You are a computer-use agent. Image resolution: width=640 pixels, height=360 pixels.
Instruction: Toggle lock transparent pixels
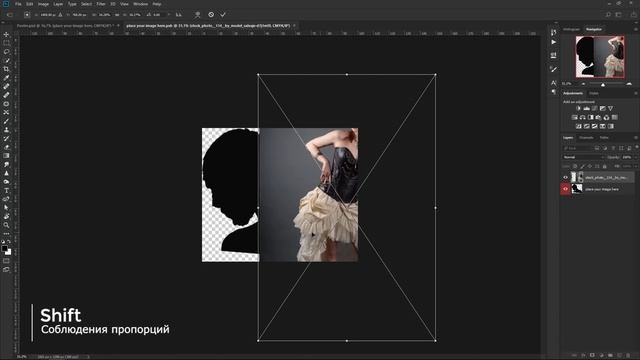(575, 167)
